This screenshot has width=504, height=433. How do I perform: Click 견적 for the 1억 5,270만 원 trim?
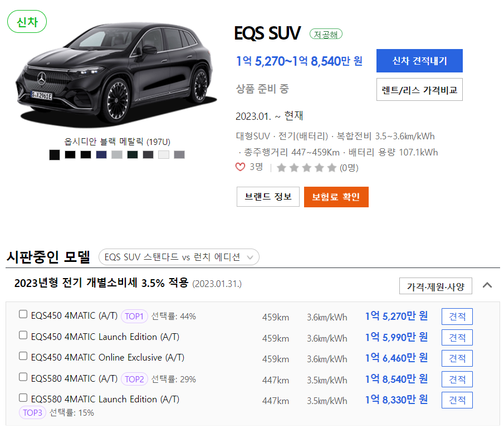point(457,317)
